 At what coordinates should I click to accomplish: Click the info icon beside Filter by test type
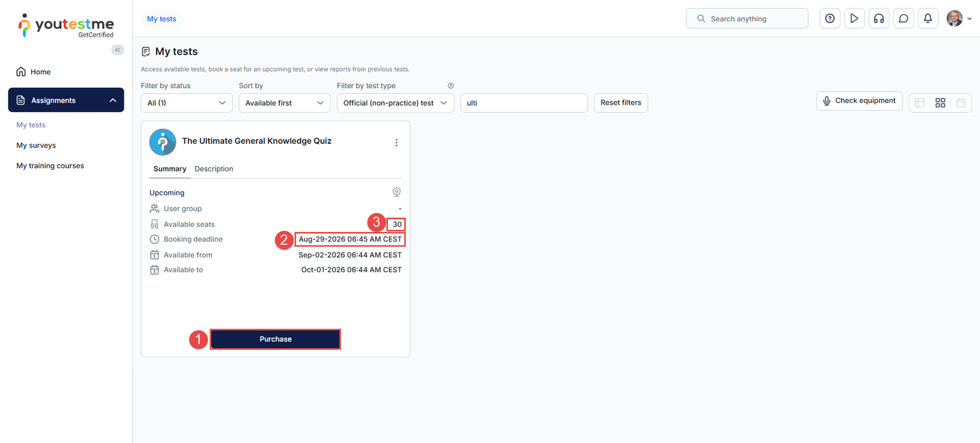(450, 86)
